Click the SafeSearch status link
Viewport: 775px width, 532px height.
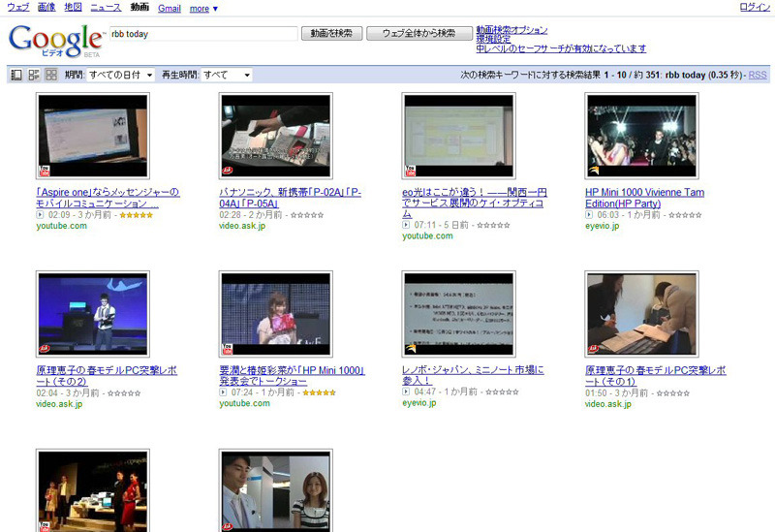(561, 48)
